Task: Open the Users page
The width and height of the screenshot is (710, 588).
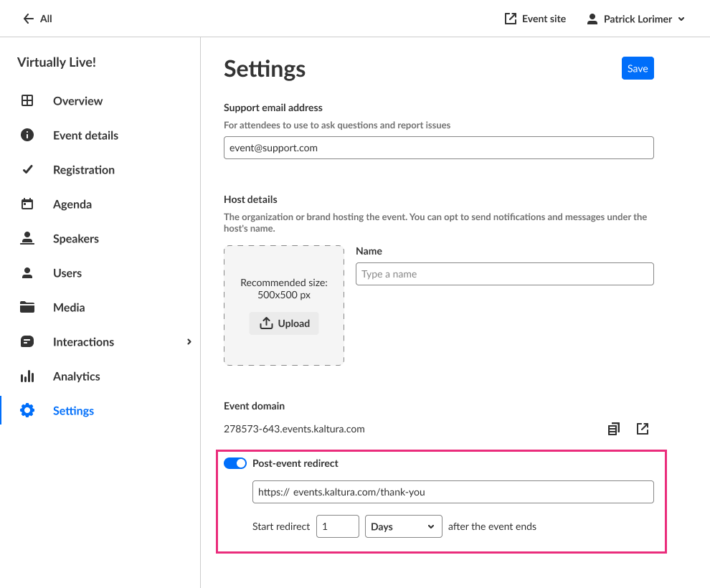Action: [67, 273]
